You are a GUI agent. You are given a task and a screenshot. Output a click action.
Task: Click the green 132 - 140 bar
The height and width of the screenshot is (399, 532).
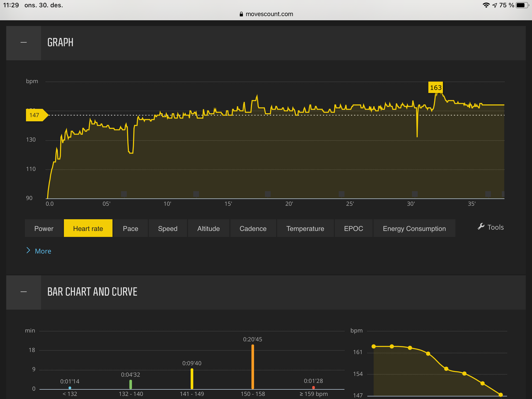131,384
